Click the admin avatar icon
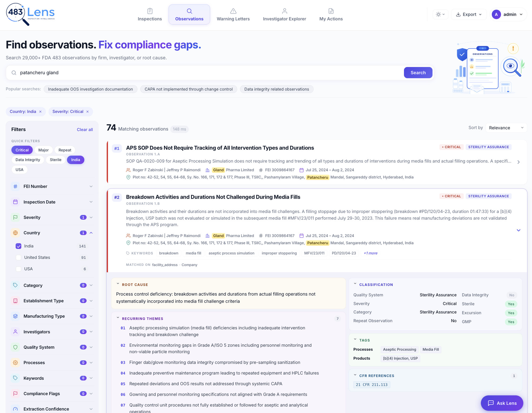The width and height of the screenshot is (532, 413). pyautogui.click(x=496, y=14)
